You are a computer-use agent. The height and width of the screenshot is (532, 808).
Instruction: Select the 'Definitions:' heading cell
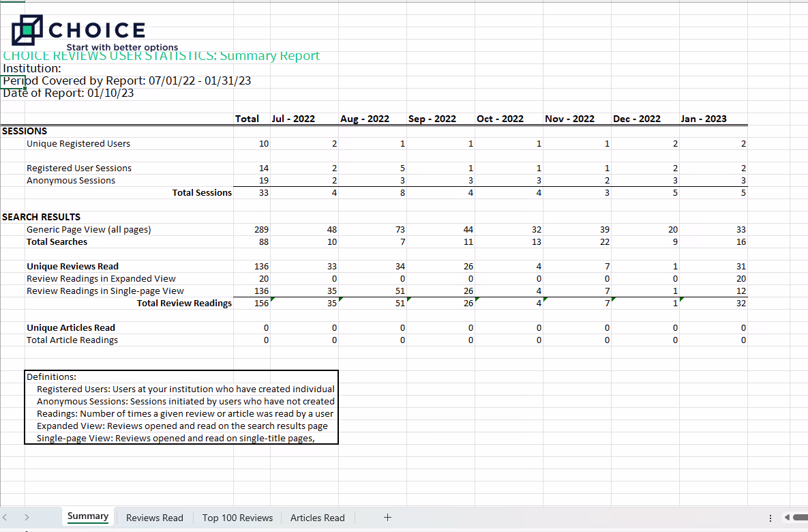click(x=51, y=376)
